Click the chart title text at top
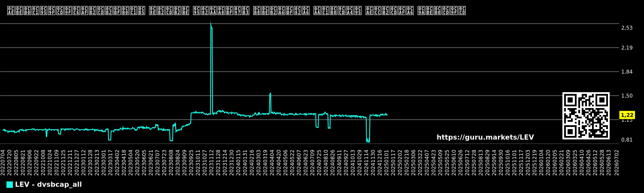 (x=237, y=10)
